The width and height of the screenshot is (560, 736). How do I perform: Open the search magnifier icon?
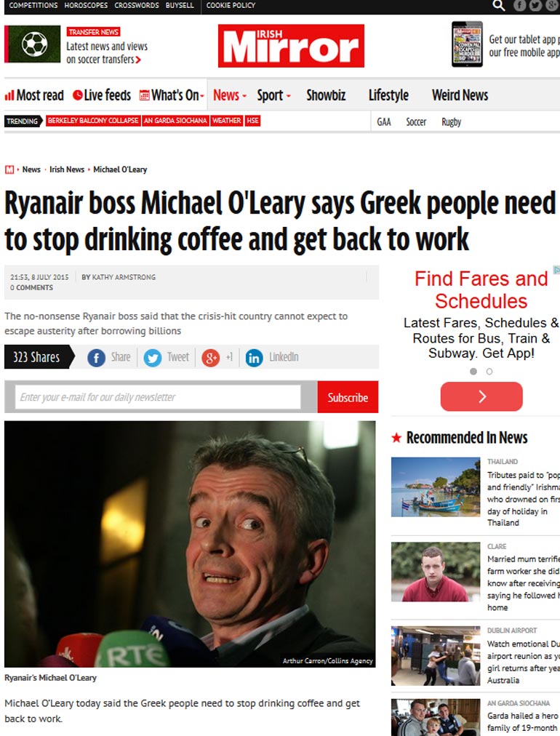point(499,6)
